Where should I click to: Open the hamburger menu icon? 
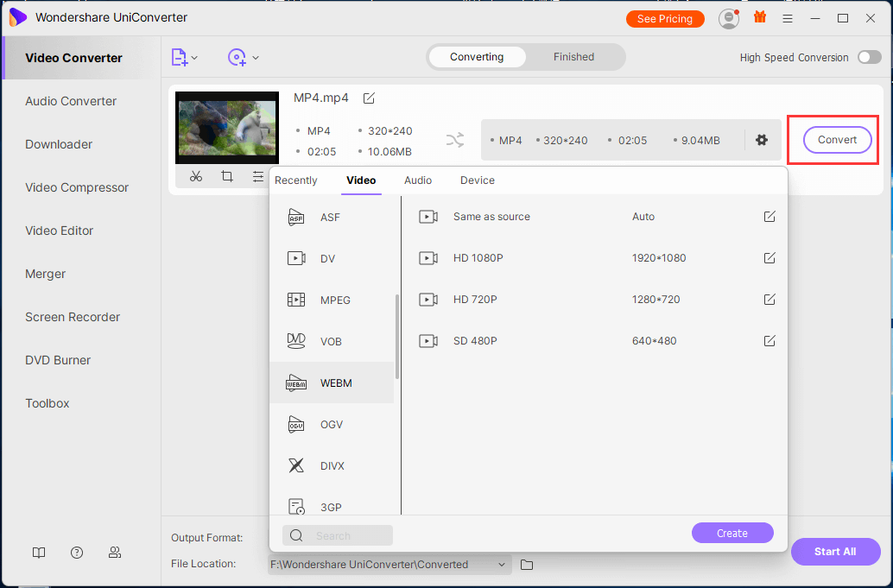coord(788,19)
